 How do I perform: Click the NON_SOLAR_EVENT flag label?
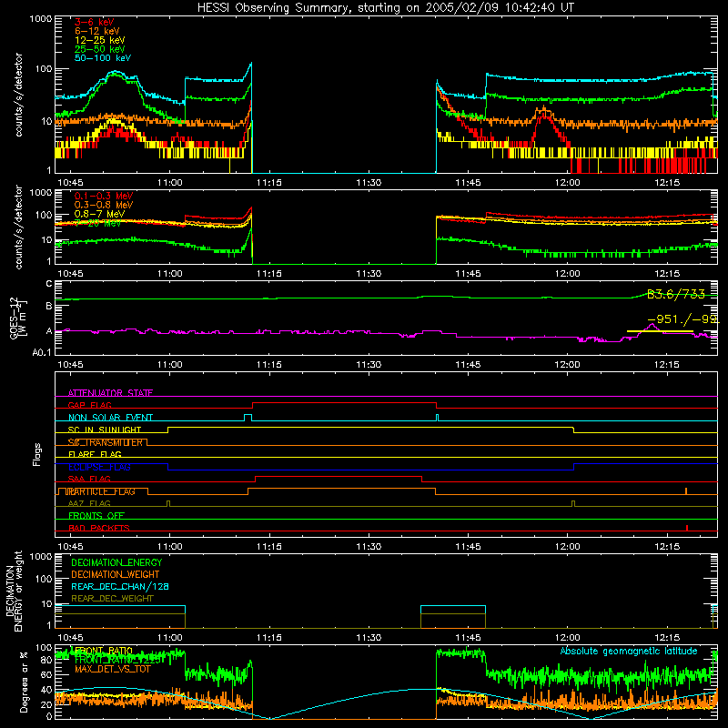pyautogui.click(x=110, y=418)
